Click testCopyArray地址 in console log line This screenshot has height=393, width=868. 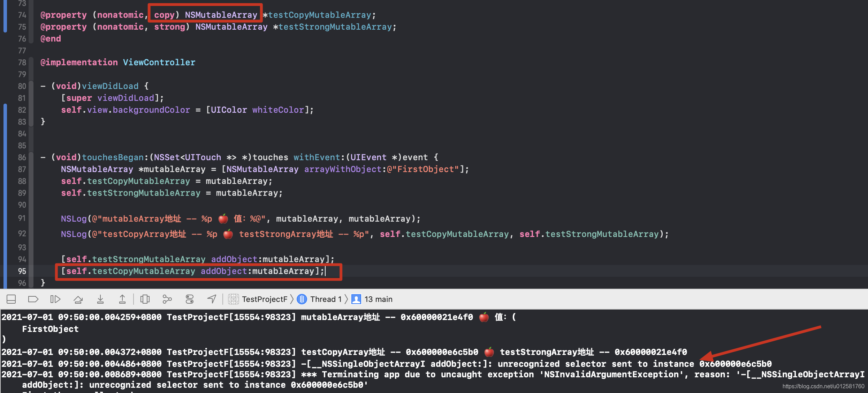(343, 352)
